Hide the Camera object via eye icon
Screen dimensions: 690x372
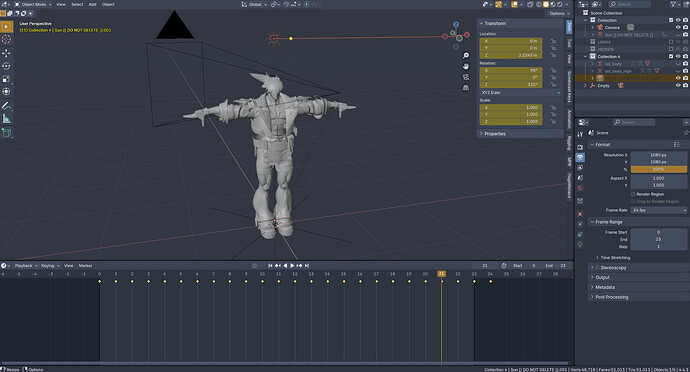[678, 27]
